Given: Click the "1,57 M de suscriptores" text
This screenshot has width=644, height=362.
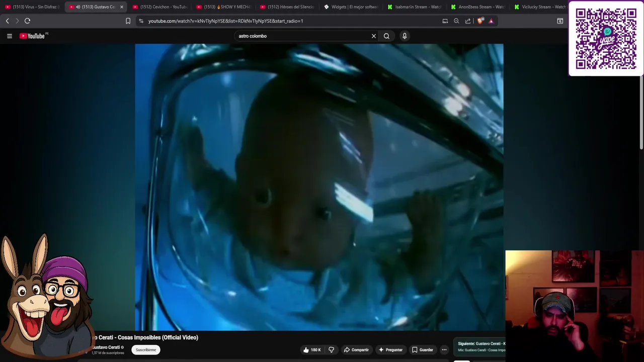Looking at the screenshot, I should pyautogui.click(x=107, y=353).
